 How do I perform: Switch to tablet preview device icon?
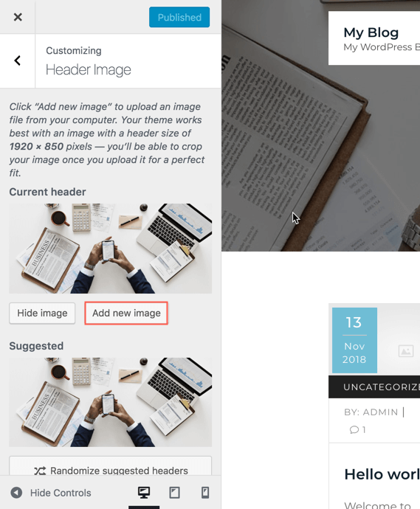click(x=174, y=493)
